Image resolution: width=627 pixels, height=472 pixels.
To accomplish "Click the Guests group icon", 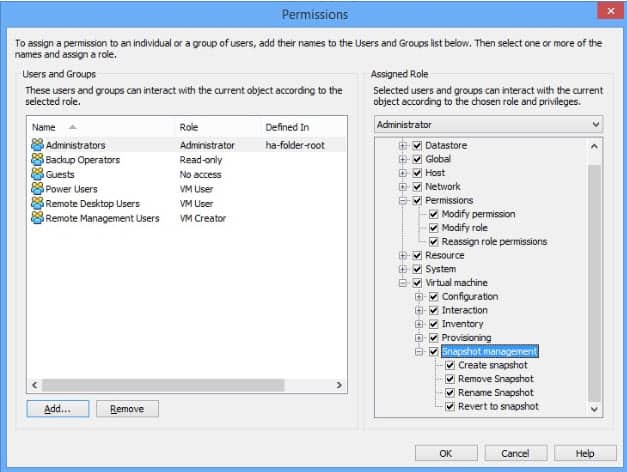I will tap(37, 174).
